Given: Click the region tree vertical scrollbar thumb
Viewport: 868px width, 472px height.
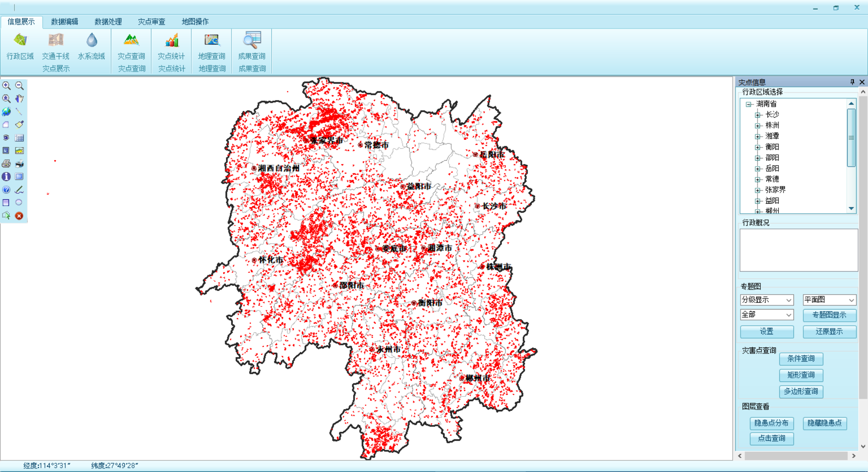Looking at the screenshot, I should click(851, 138).
